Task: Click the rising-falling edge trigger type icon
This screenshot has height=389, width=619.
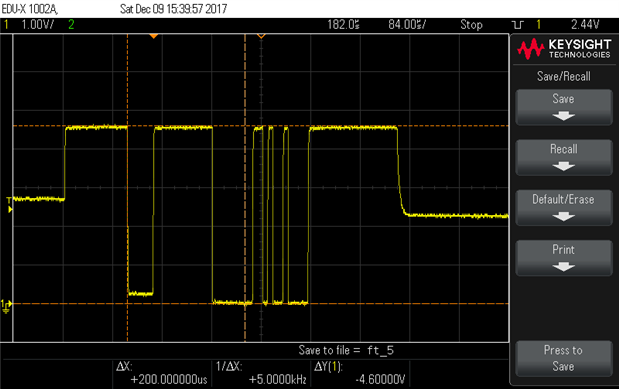Action: tap(518, 25)
